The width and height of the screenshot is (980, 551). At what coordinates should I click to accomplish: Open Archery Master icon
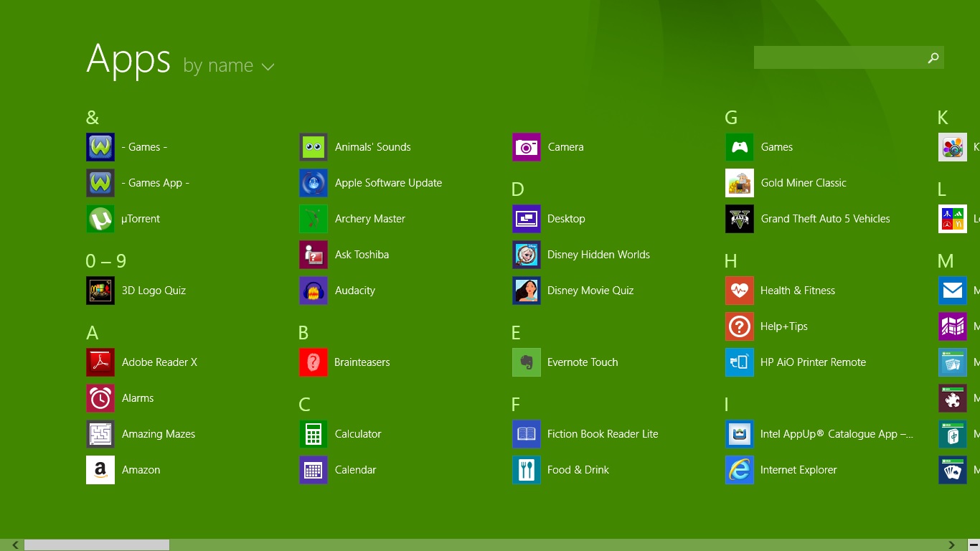[314, 219]
